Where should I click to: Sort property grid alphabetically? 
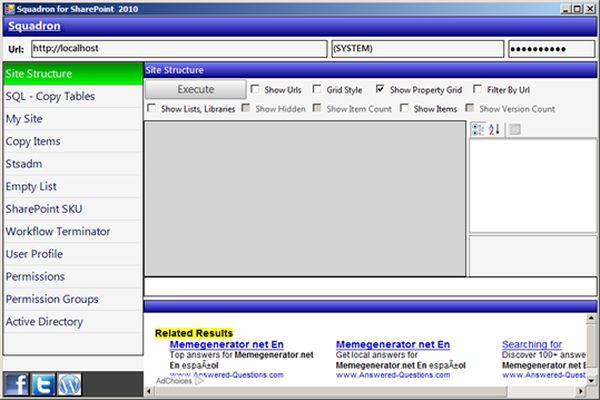coord(494,129)
